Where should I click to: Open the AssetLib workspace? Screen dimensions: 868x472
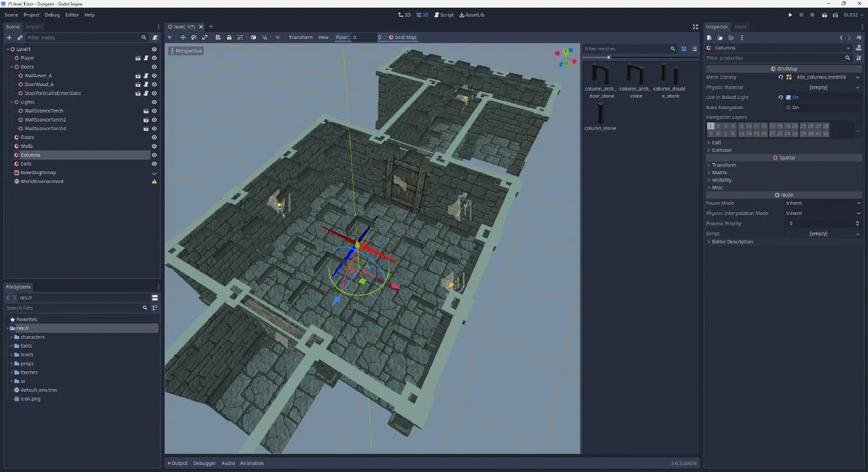(x=472, y=15)
